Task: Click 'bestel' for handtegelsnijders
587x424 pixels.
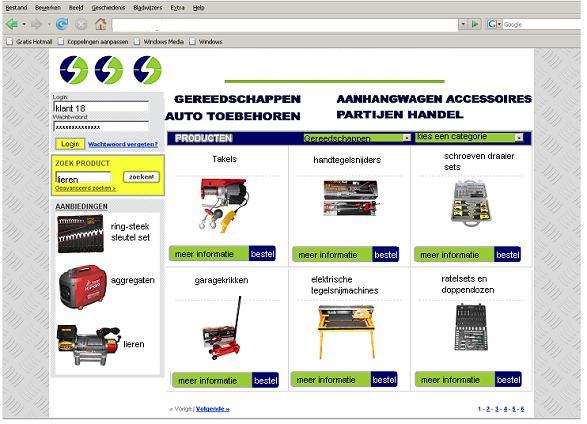Action: (386, 254)
